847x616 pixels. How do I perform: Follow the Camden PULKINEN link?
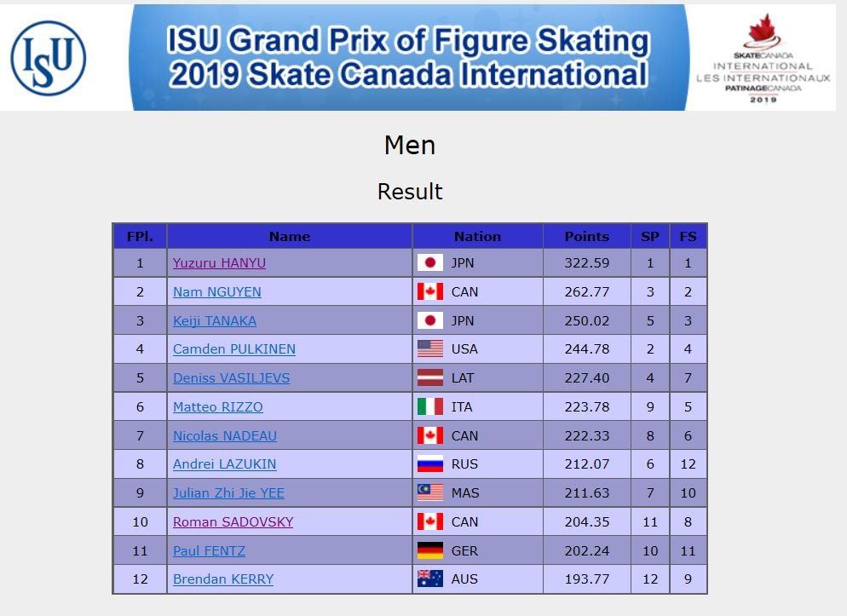(233, 349)
